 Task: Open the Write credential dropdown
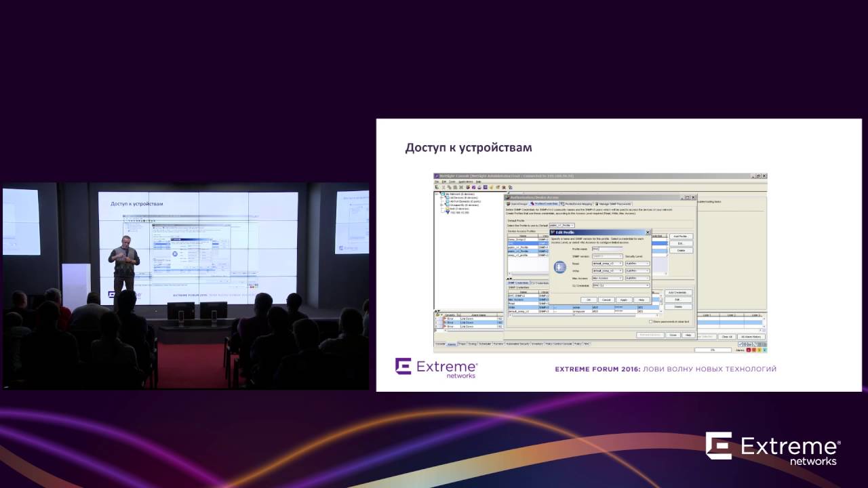click(x=607, y=270)
